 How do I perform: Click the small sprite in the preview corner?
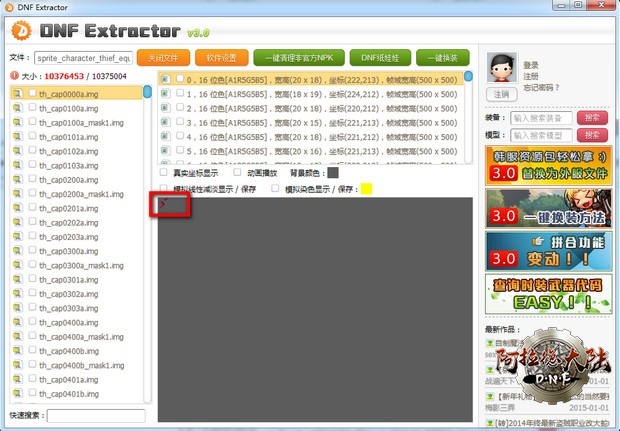pyautogui.click(x=164, y=205)
